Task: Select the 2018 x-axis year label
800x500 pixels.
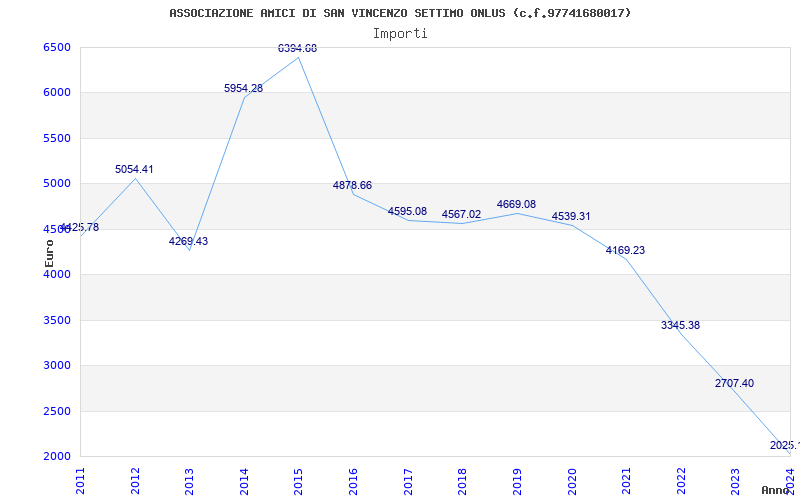Action: click(462, 481)
